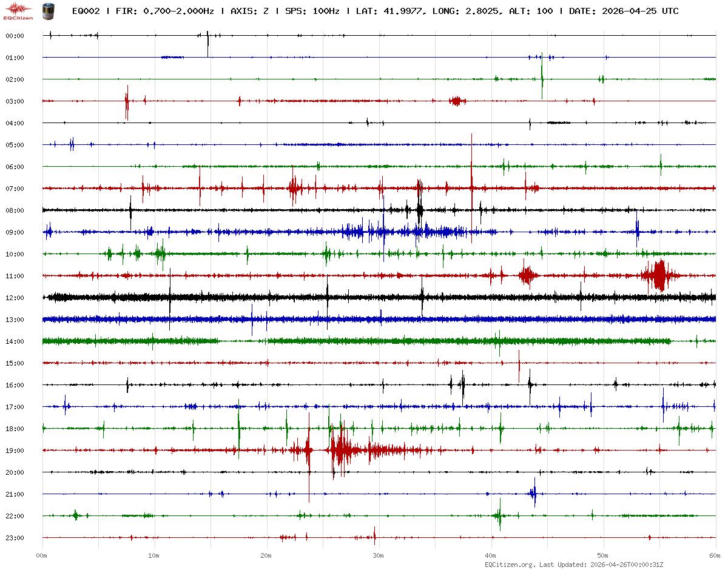
Task: Click the seismometer sensor icon beside the logo
Action: point(47,10)
